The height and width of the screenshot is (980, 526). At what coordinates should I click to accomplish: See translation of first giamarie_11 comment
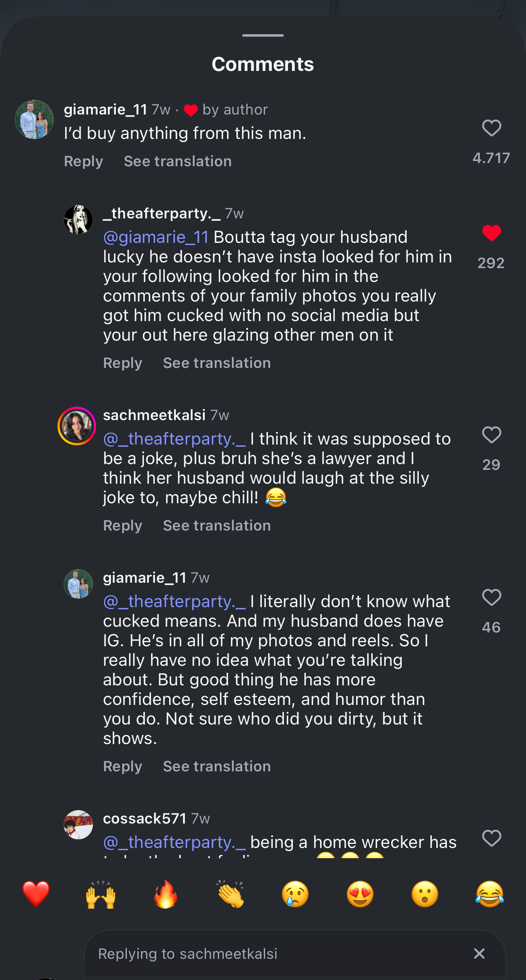click(178, 161)
